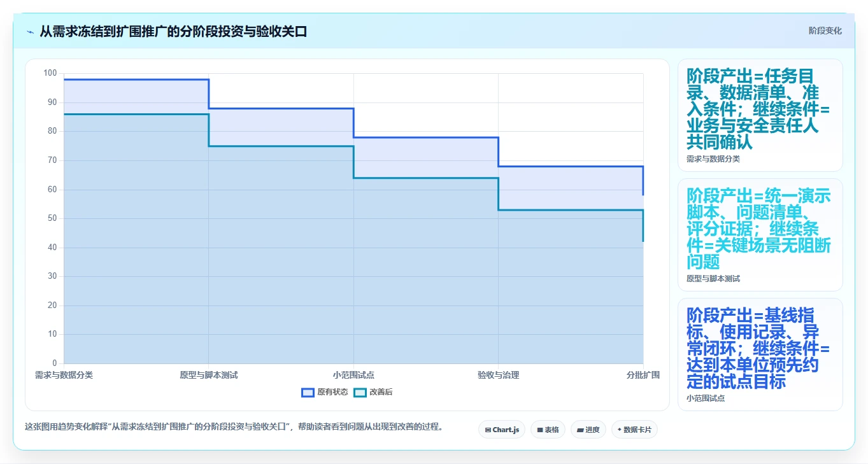Toggle the 原有状态 legend swatch
868x464 pixels.
(308, 392)
